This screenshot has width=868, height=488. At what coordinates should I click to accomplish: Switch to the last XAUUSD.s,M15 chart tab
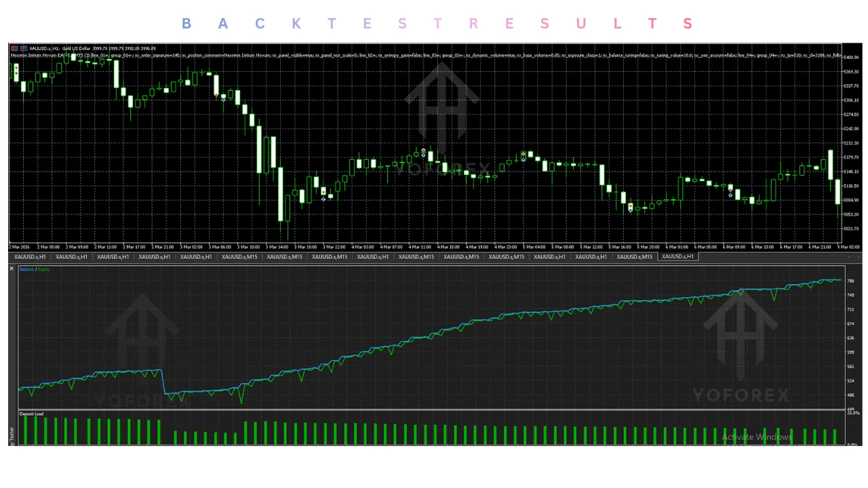coord(636,257)
